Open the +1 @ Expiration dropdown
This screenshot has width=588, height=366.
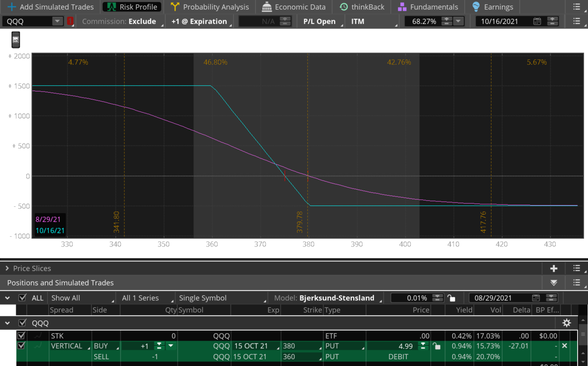tap(200, 22)
